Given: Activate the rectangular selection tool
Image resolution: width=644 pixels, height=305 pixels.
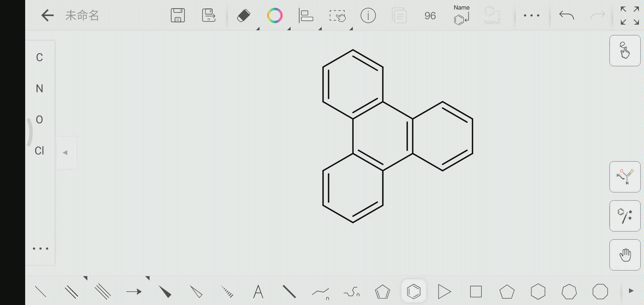Looking at the screenshot, I should [337, 16].
